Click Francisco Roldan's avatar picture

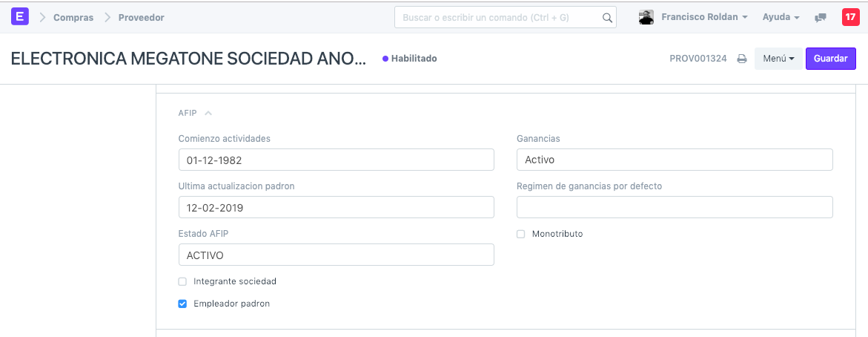(646, 17)
